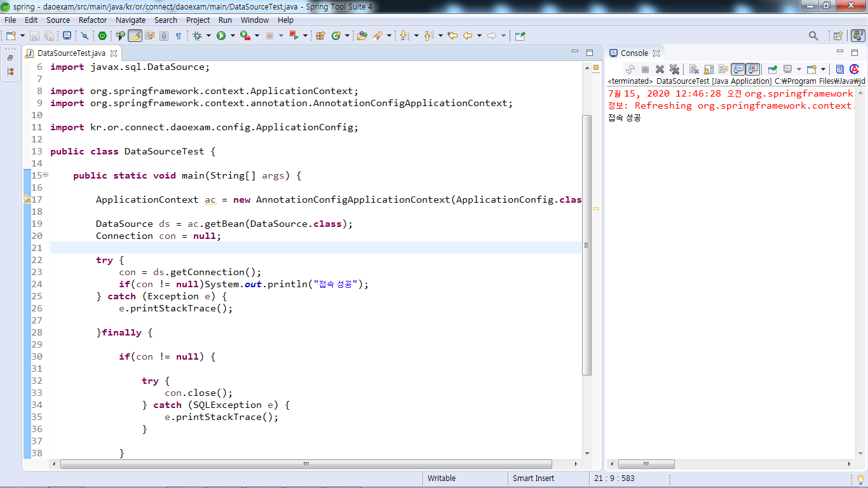868x488 pixels.
Task: Open the Navigate menu
Action: [x=130, y=20]
